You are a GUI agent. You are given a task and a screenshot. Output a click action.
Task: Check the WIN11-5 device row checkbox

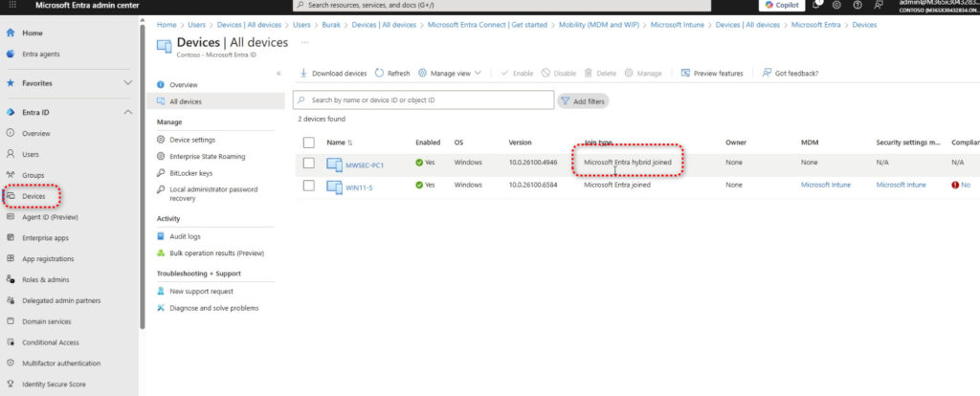coord(308,185)
